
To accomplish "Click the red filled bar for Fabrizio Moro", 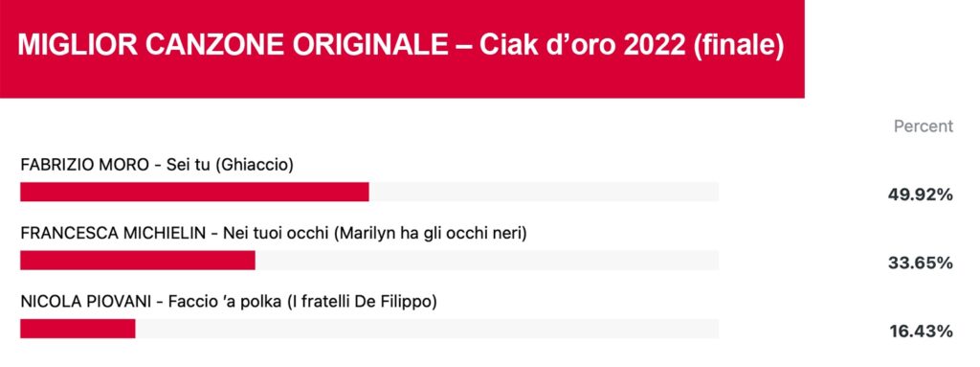I will coord(194,192).
